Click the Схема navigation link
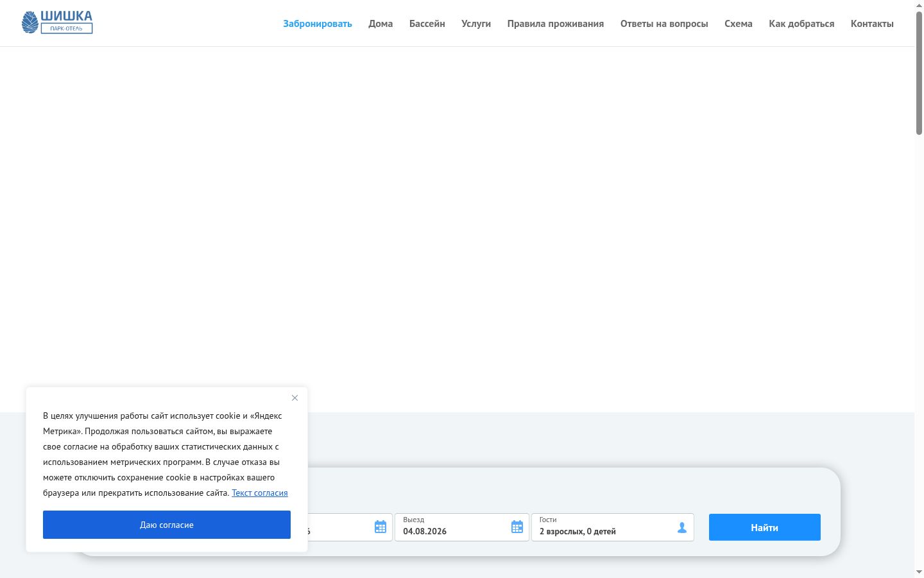The width and height of the screenshot is (924, 578). [x=739, y=24]
